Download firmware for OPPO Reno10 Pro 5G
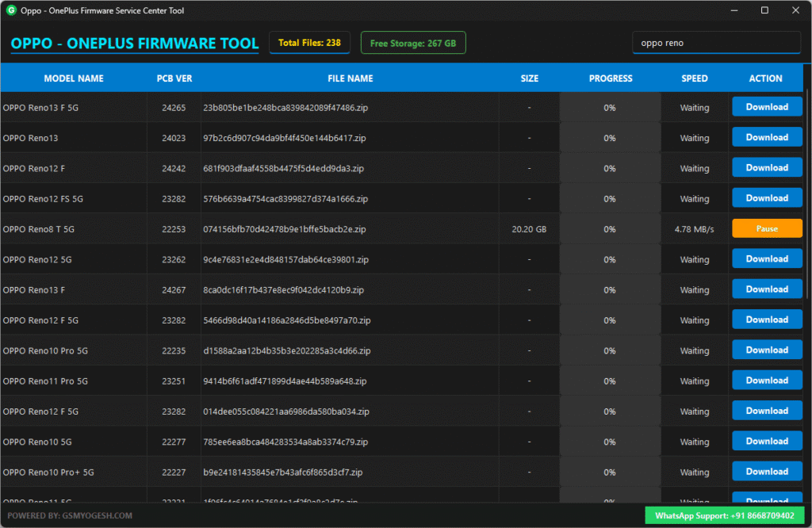812x528 pixels. [x=766, y=350]
